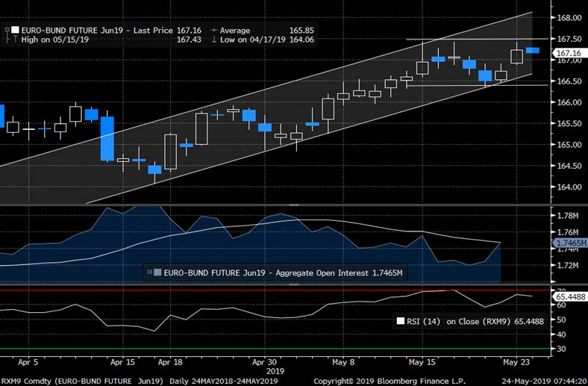This screenshot has width=588, height=386.
Task: Click the RSI axis label 30
Action: (x=561, y=349)
